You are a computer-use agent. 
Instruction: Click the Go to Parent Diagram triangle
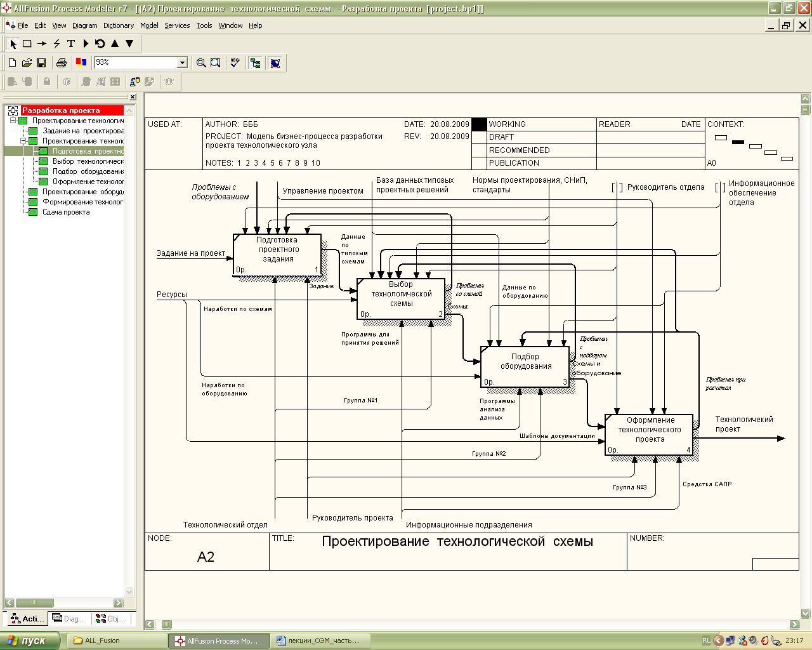coord(115,44)
